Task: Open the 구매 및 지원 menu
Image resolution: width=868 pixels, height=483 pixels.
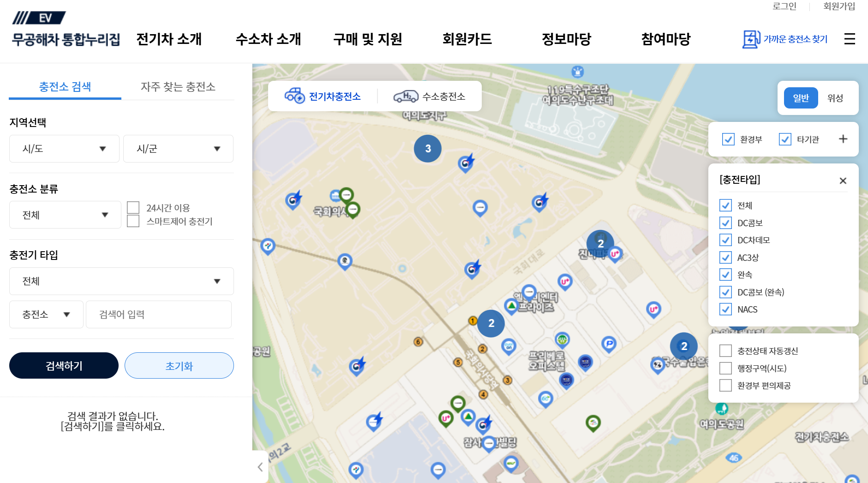Action: coord(367,39)
